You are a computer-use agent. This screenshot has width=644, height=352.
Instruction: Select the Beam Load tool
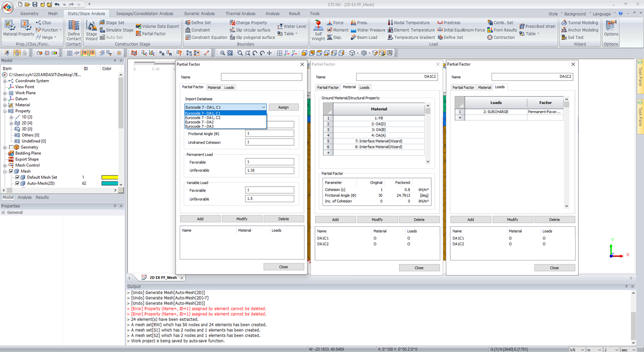click(364, 37)
